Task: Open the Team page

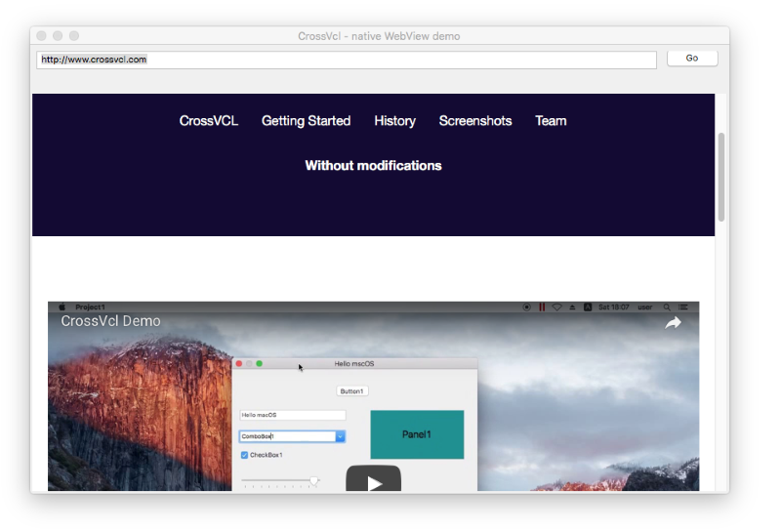Action: coord(551,121)
